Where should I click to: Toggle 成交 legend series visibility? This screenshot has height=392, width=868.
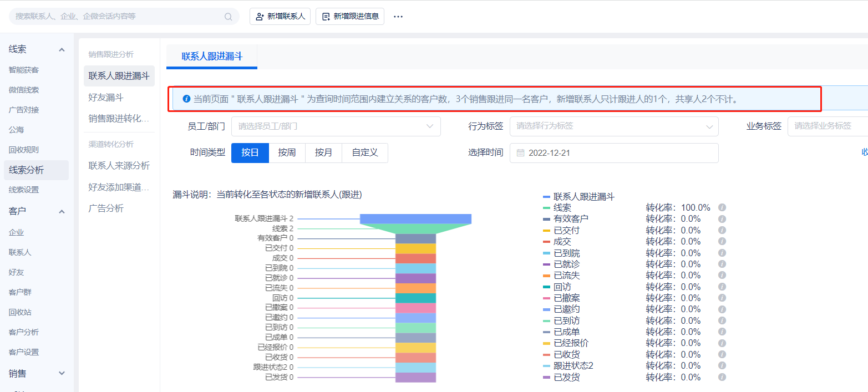click(557, 241)
